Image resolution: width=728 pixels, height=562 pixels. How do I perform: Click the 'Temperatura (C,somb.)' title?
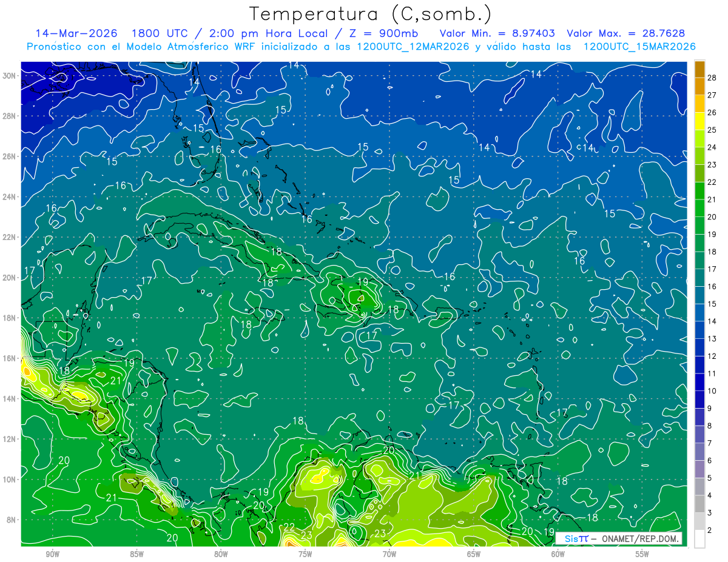[x=371, y=14]
